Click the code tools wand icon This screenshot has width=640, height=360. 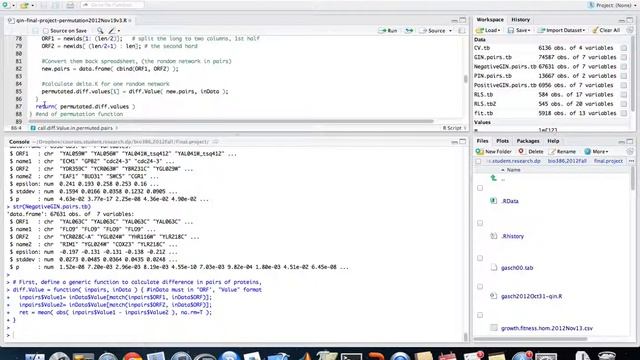112,31
